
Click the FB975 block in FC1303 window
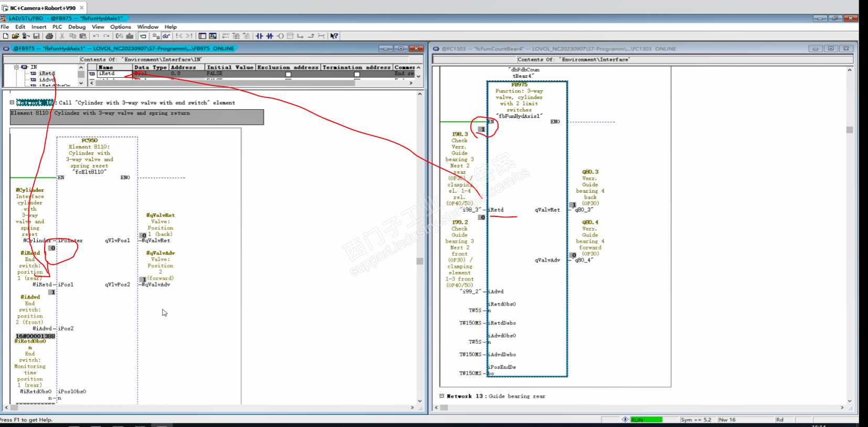[527, 229]
